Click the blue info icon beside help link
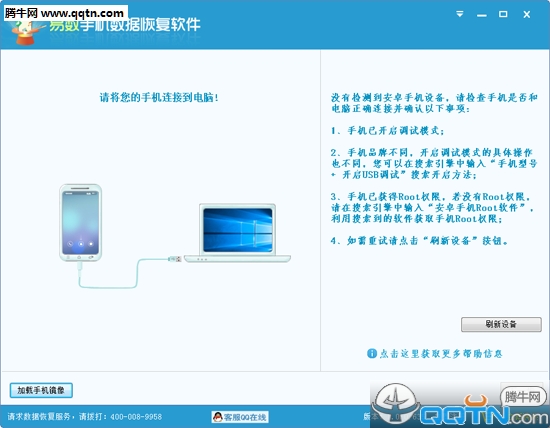This screenshot has height=428, width=550. [x=372, y=353]
